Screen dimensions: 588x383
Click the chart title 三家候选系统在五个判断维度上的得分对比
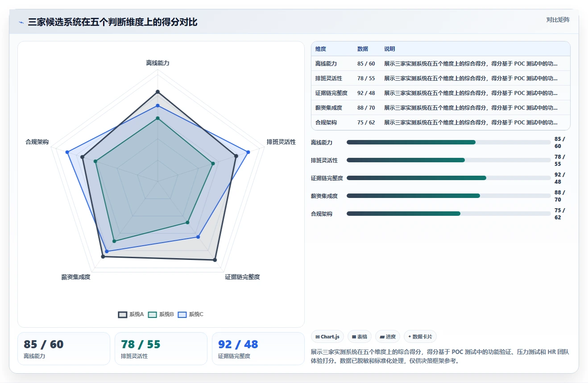point(112,22)
